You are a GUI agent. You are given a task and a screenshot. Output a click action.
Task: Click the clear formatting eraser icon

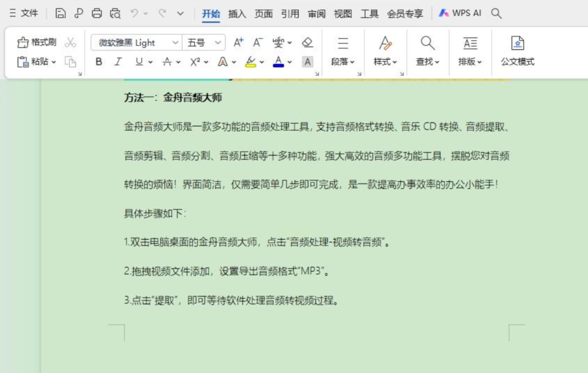[x=307, y=43]
